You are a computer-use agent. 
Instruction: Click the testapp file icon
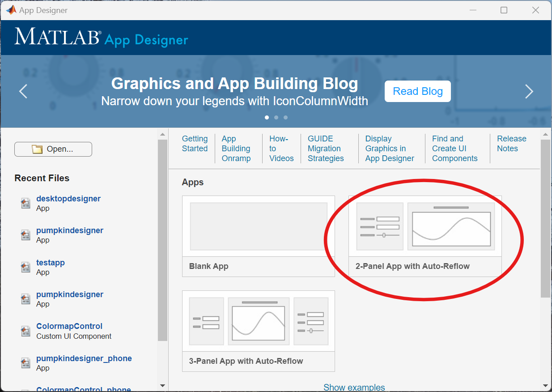point(25,268)
